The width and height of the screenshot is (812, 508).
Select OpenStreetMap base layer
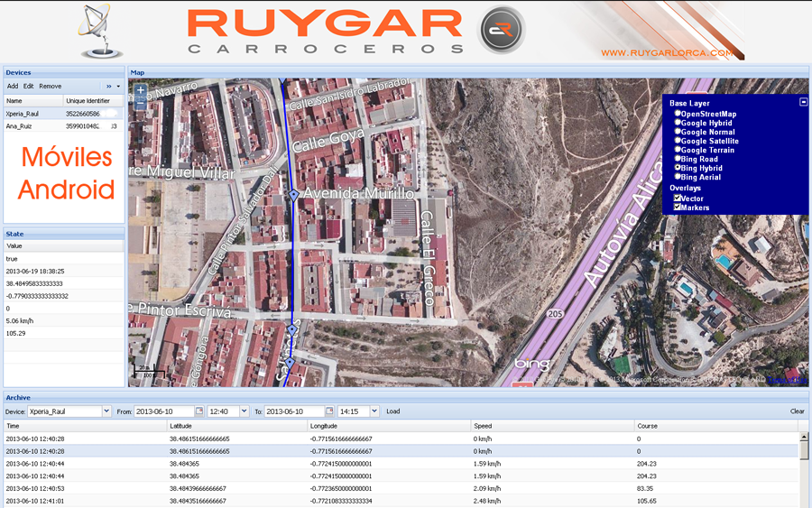tap(678, 114)
